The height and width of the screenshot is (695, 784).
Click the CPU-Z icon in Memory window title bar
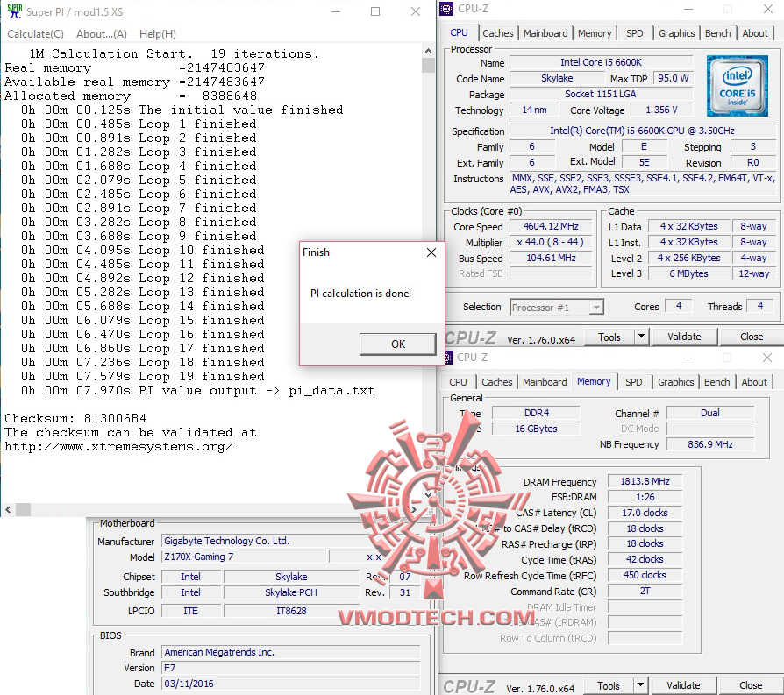[x=448, y=358]
